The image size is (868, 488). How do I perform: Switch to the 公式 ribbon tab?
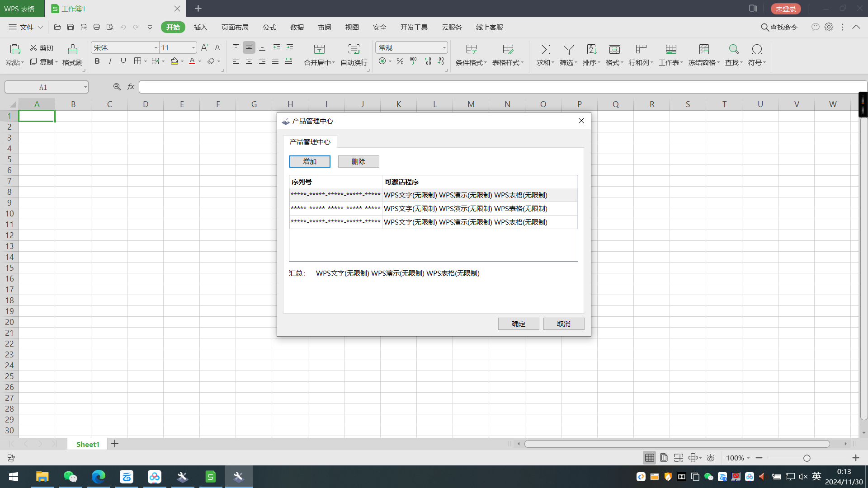269,27
